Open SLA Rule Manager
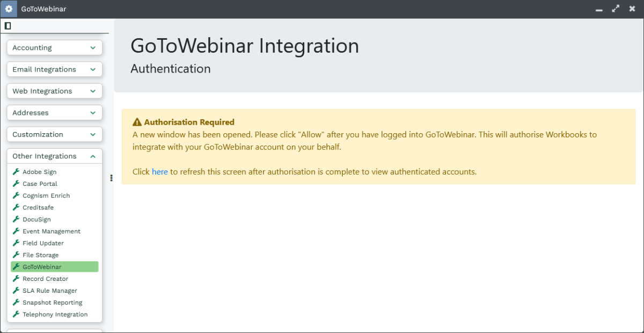The width and height of the screenshot is (644, 333). (49, 291)
